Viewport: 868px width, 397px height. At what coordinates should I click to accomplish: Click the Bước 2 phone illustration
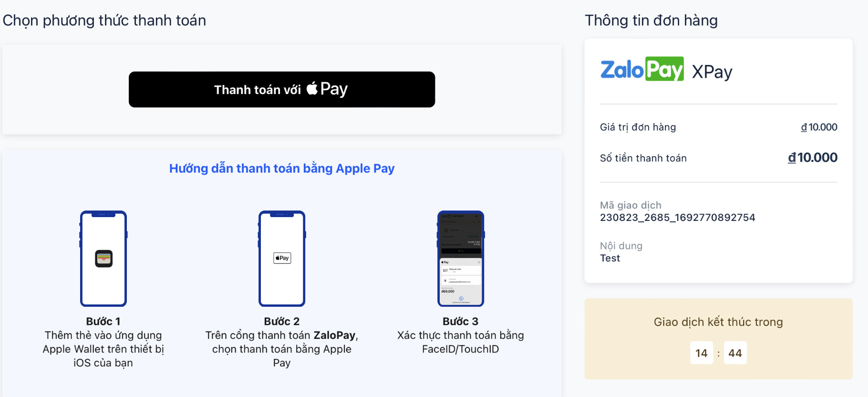[x=281, y=258]
